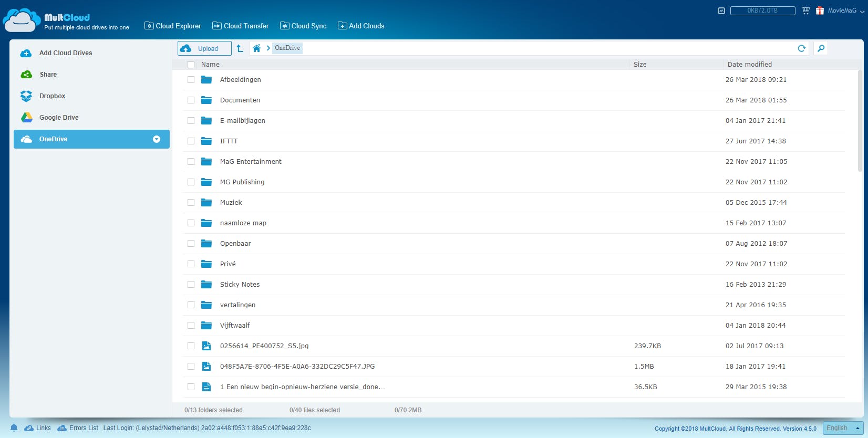The height and width of the screenshot is (438, 868).
Task: Open the Add Clouds tab
Action: (x=361, y=26)
